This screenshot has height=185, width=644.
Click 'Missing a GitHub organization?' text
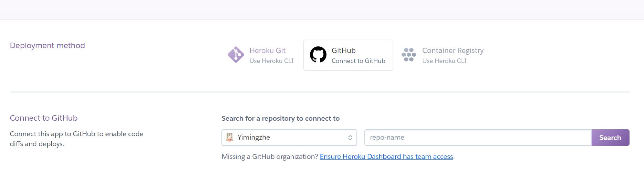pyautogui.click(x=270, y=156)
